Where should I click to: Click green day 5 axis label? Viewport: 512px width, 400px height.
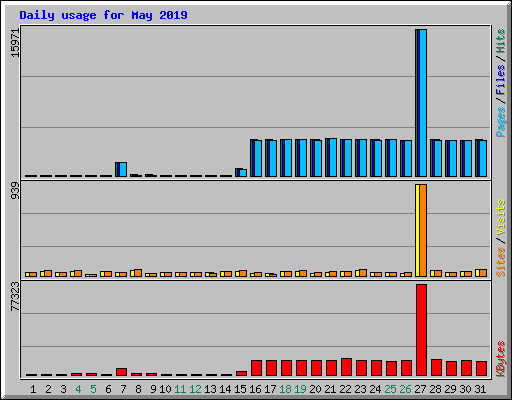point(93,389)
